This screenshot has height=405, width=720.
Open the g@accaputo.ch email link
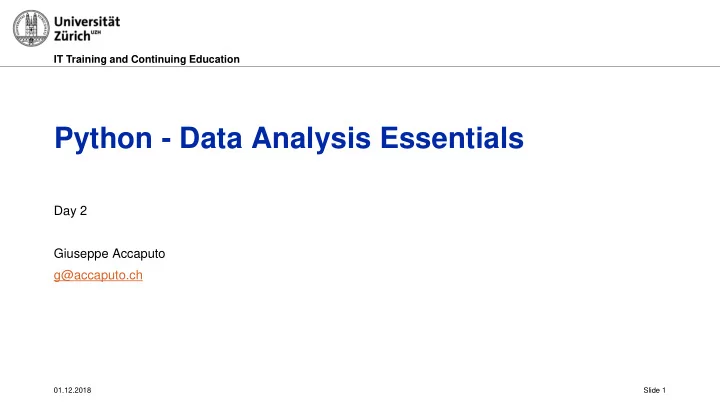coord(98,275)
